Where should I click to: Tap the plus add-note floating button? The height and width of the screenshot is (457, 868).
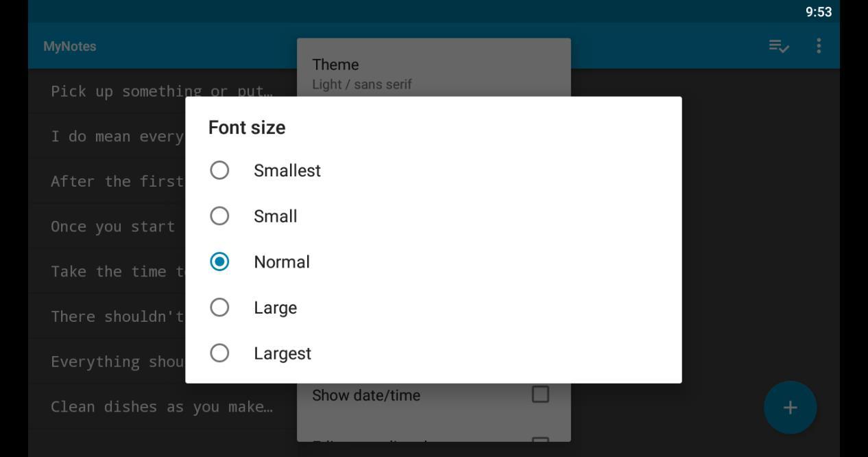[790, 408]
